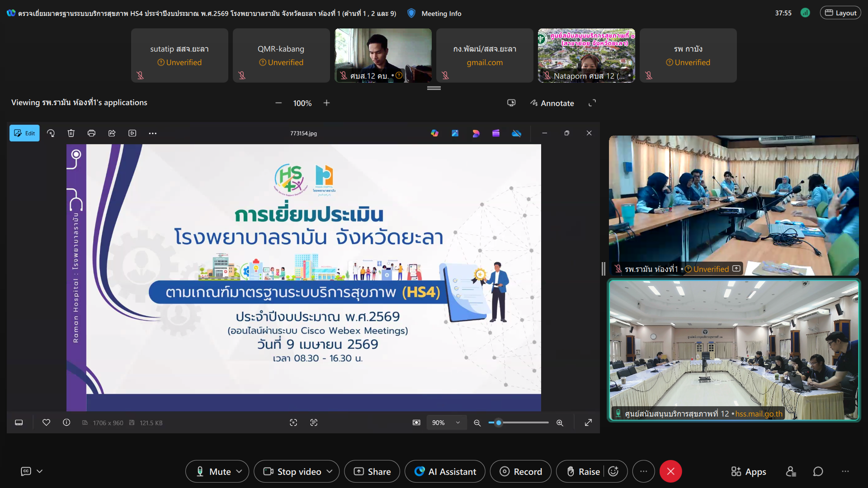Expand the Stop video options arrow
Screen dimensions: 868x488
[330, 471]
